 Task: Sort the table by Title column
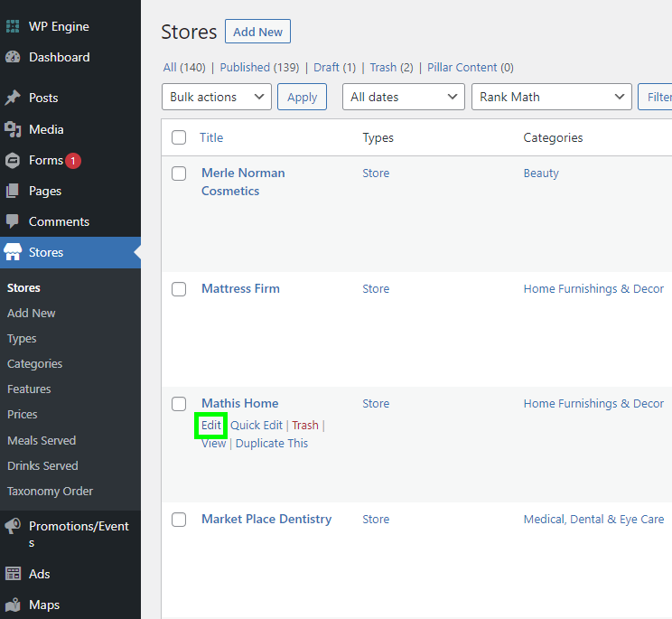[x=211, y=137]
